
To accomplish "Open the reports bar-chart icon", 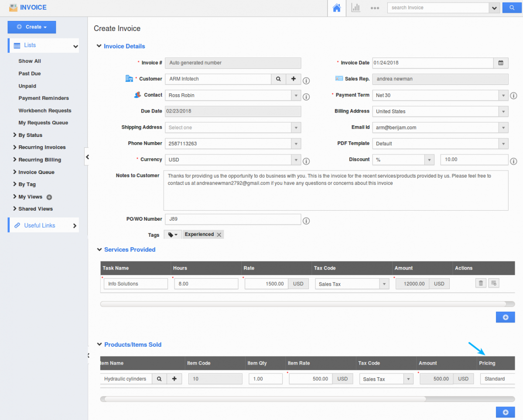I will [356, 8].
